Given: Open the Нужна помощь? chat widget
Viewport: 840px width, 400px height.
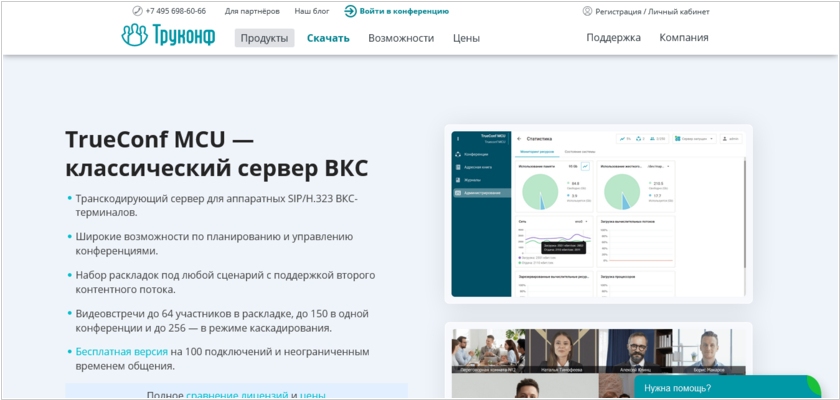Looking at the screenshot, I should pyautogui.click(x=727, y=388).
